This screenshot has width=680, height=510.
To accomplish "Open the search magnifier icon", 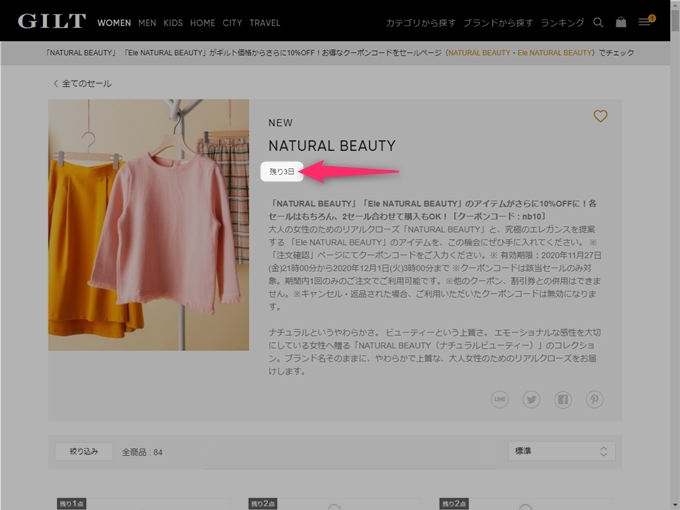I will coord(598,23).
